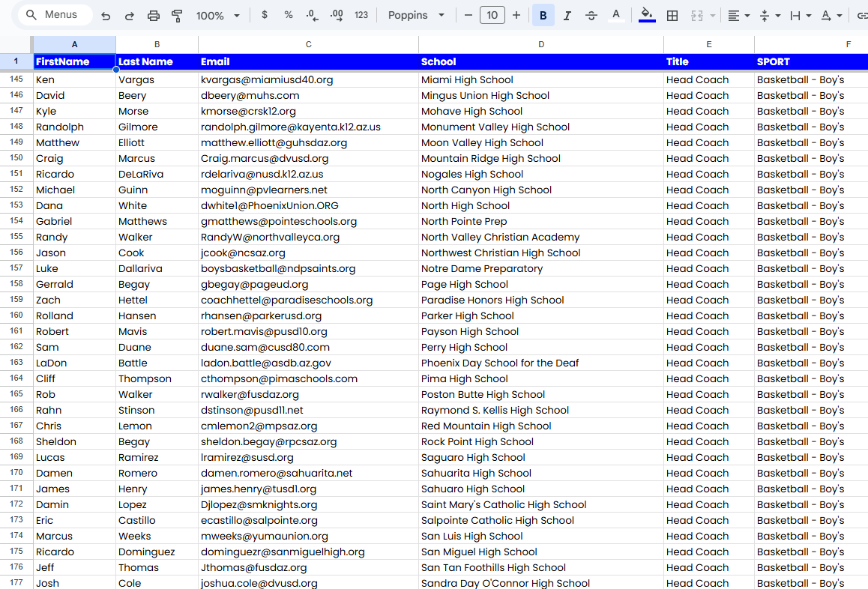868x589 pixels.
Task: Decrease font size with minus button
Action: (468, 15)
